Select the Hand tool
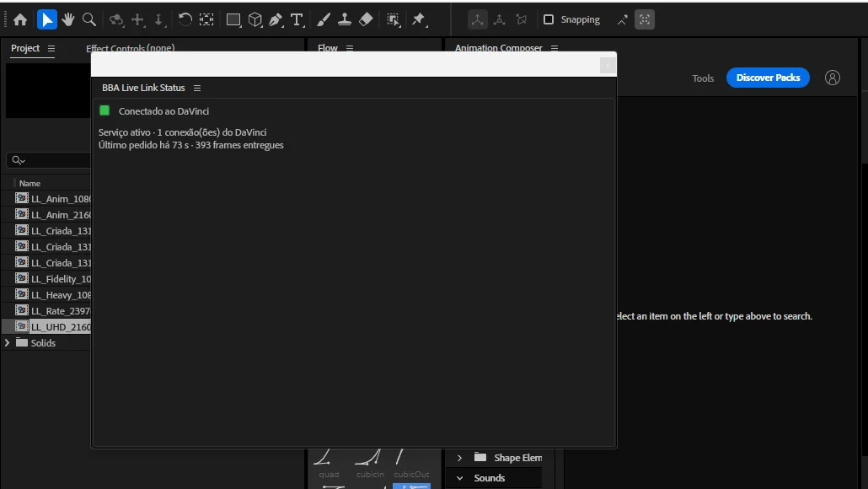 [68, 20]
